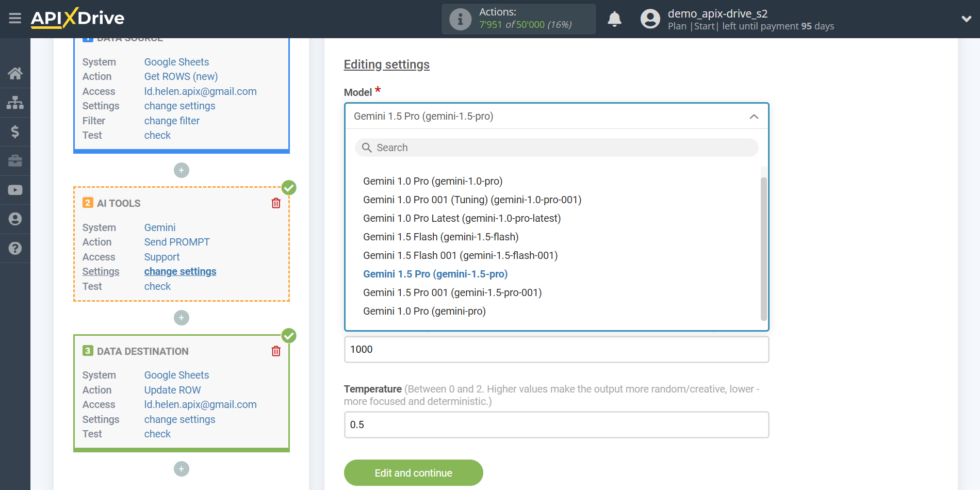This screenshot has width=980, height=490.
Task: Click Editing settings heading
Action: (x=386, y=64)
